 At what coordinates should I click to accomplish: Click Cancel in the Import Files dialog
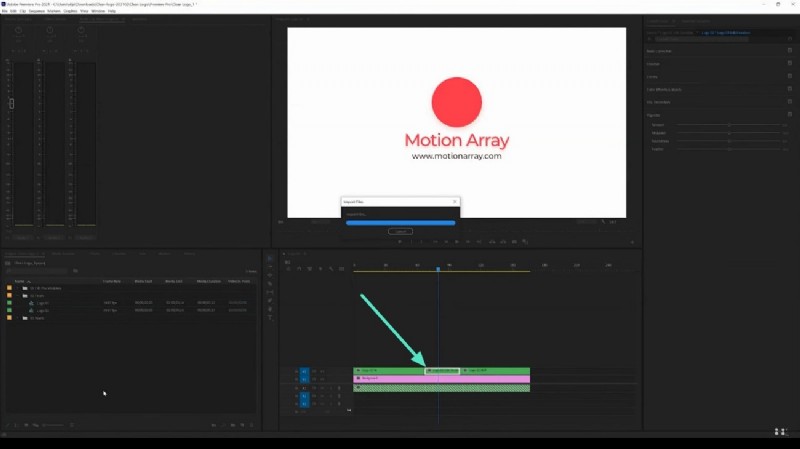pos(401,232)
